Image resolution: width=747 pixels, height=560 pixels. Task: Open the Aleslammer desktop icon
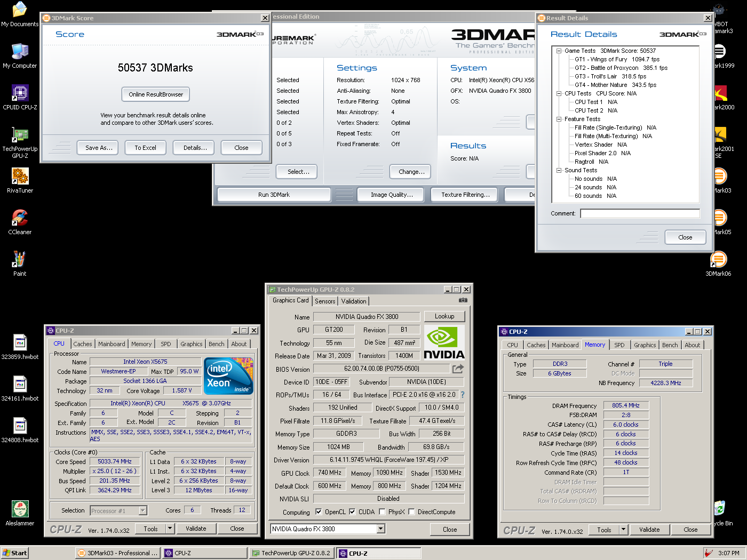pyautogui.click(x=20, y=514)
